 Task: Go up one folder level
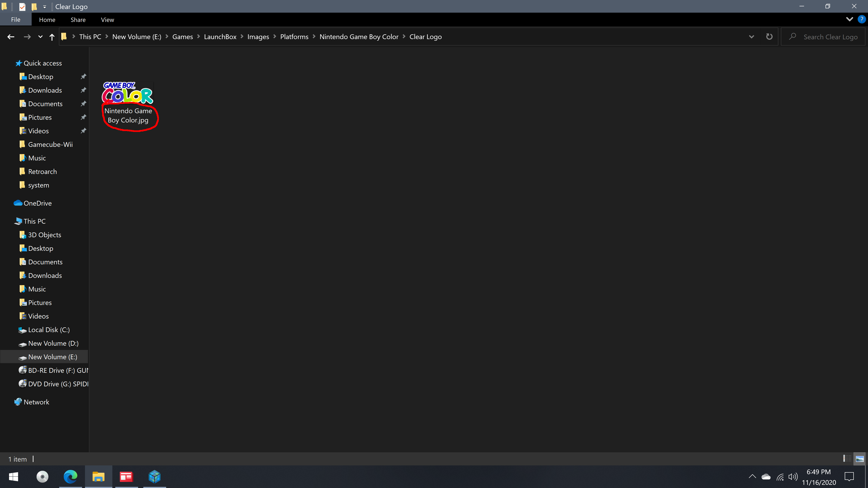(x=52, y=37)
